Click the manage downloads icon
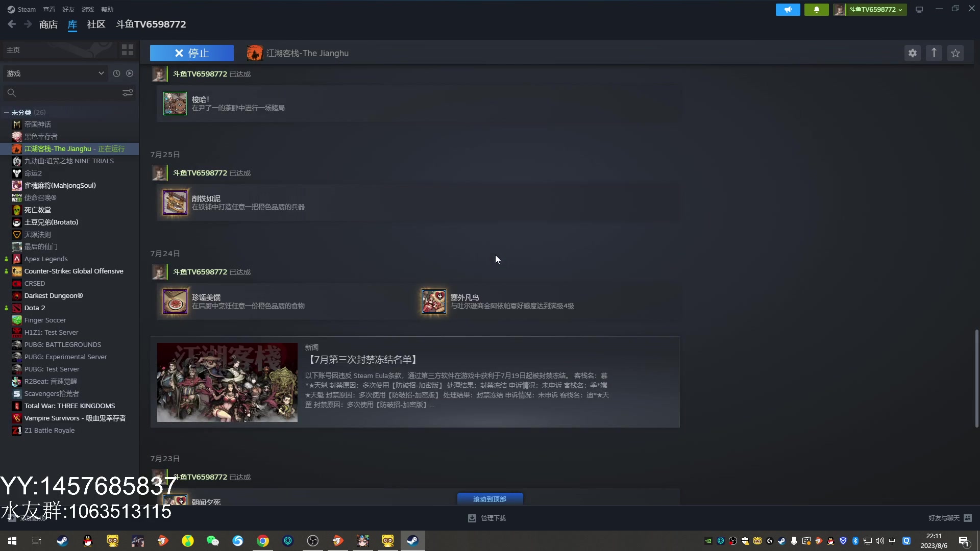 (472, 518)
